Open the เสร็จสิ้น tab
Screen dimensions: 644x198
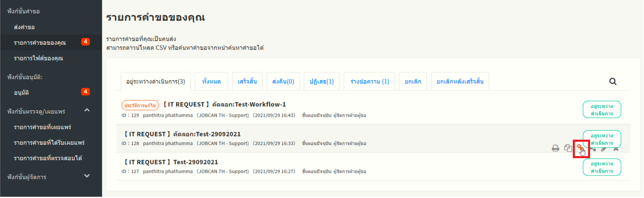click(x=247, y=81)
